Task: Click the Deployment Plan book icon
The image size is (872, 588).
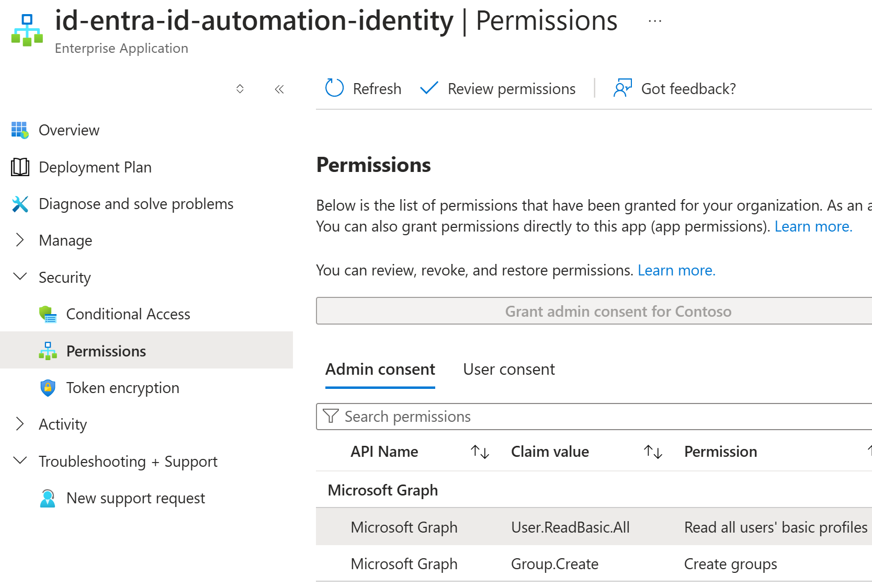Action: point(20,167)
